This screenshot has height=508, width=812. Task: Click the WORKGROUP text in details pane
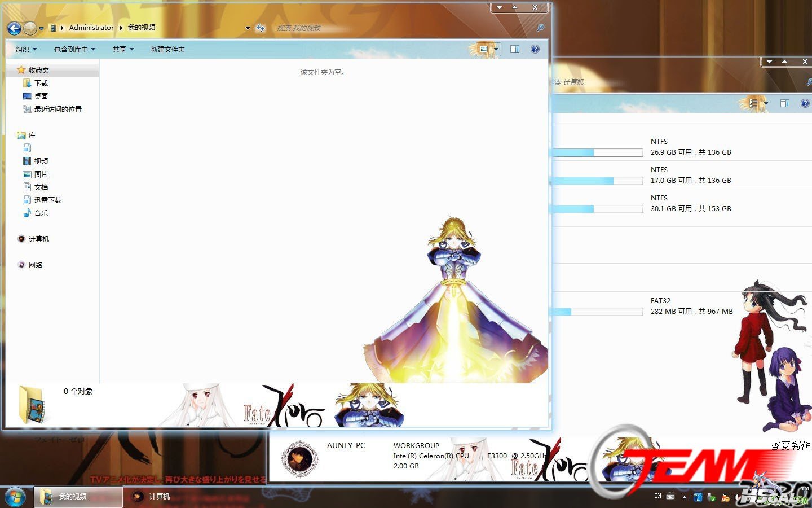point(416,446)
